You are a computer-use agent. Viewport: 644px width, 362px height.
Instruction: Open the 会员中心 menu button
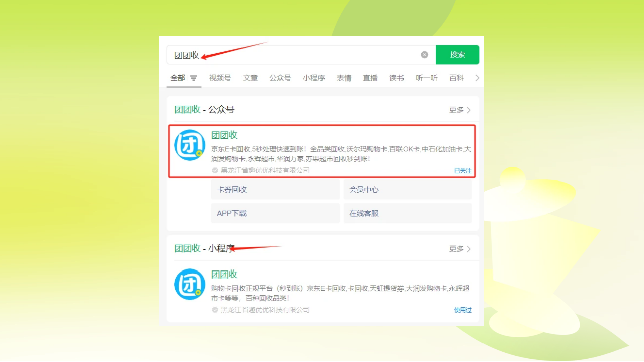pyautogui.click(x=408, y=190)
